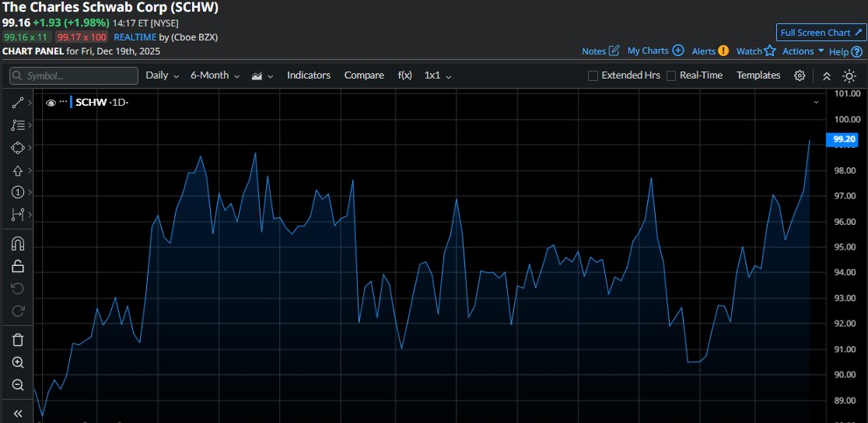Click the Help link text
Viewport: 868px width, 423px height.
[x=838, y=51]
